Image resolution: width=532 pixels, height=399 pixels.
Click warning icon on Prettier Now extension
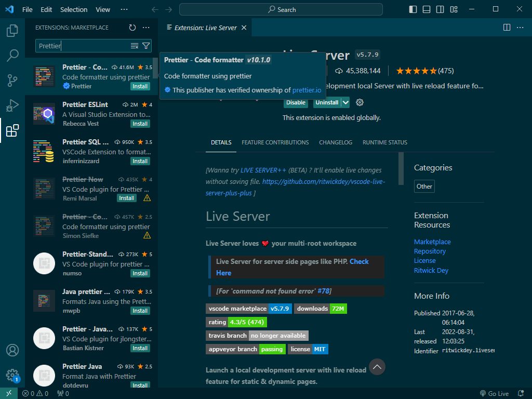tap(147, 198)
